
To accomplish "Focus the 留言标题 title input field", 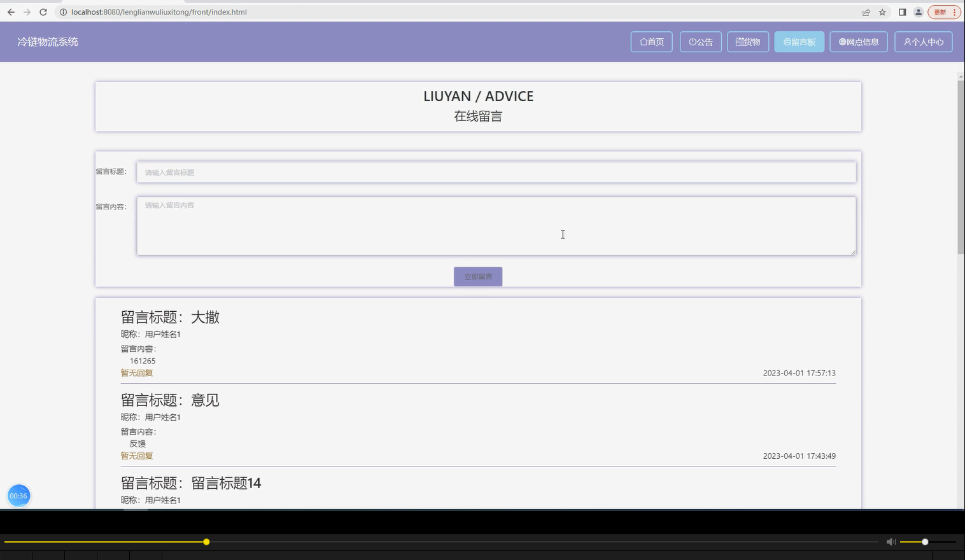I will (497, 172).
